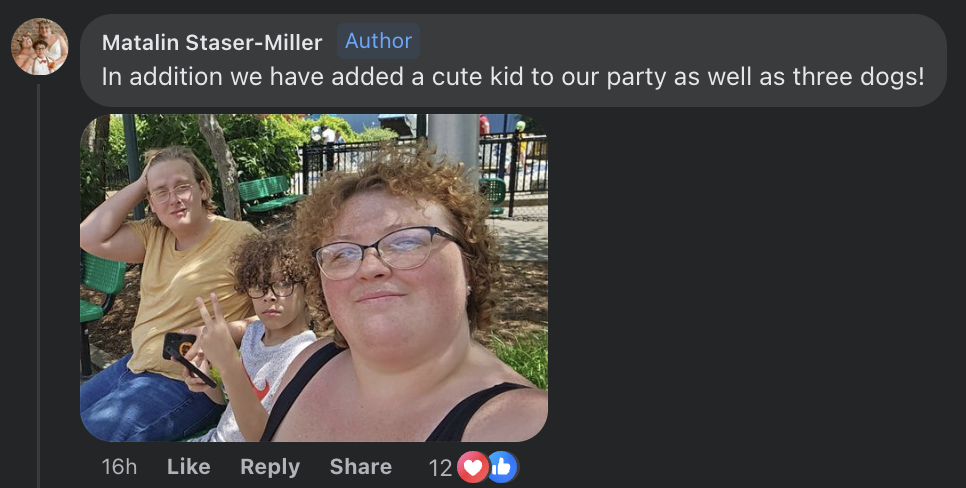
Task: Click the heart love reaction icon
Action: point(473,467)
